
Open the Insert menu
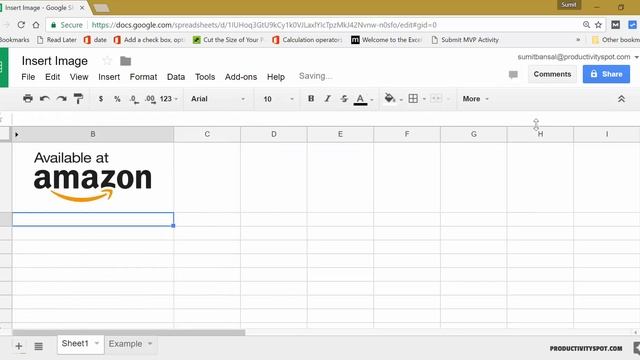coord(109,77)
